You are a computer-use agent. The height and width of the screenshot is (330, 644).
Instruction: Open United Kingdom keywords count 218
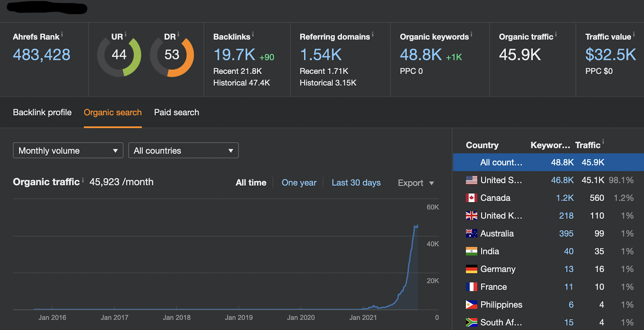tap(566, 215)
